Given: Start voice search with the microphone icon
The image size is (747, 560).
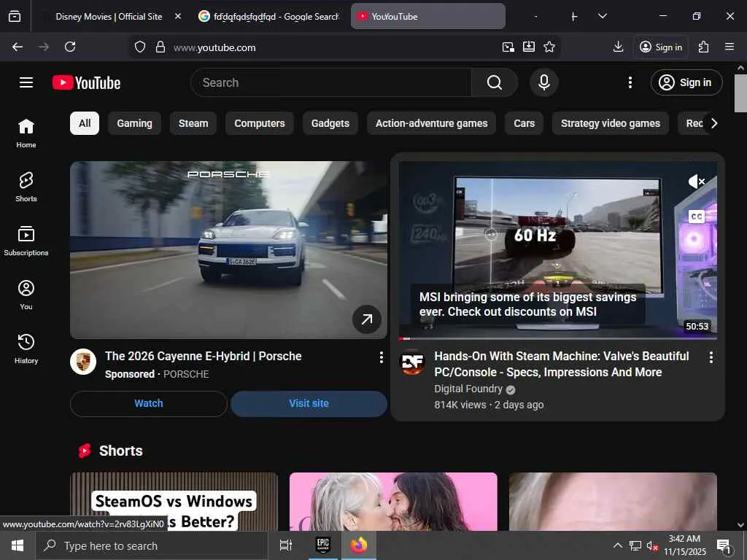Looking at the screenshot, I should coord(543,82).
